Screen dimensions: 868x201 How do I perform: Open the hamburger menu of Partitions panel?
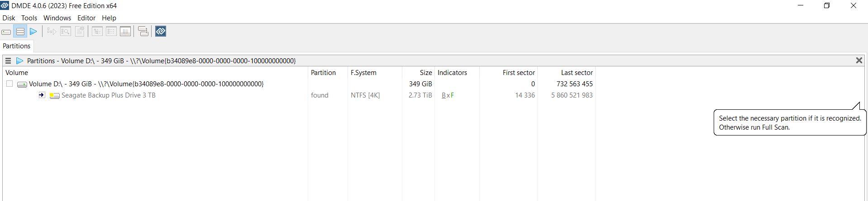pyautogui.click(x=8, y=61)
